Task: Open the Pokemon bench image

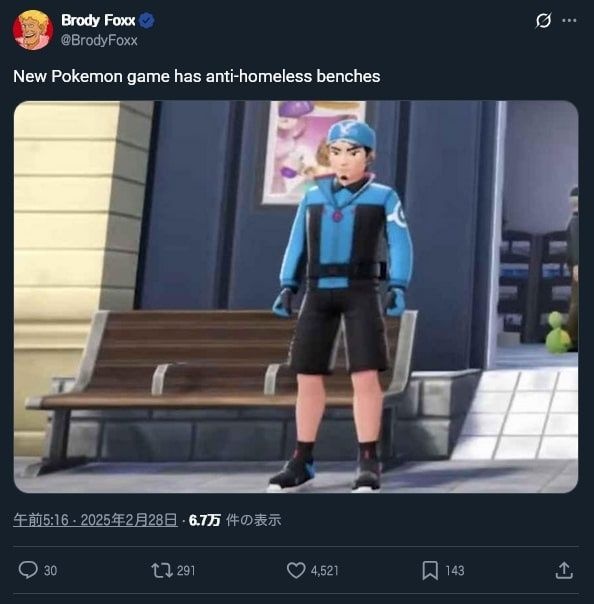Action: pyautogui.click(x=296, y=297)
